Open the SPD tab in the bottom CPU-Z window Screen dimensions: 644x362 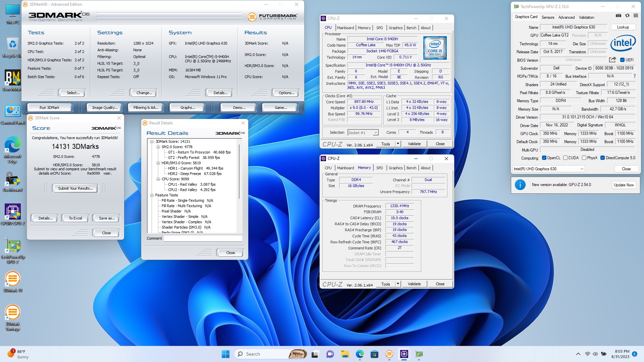pos(379,168)
